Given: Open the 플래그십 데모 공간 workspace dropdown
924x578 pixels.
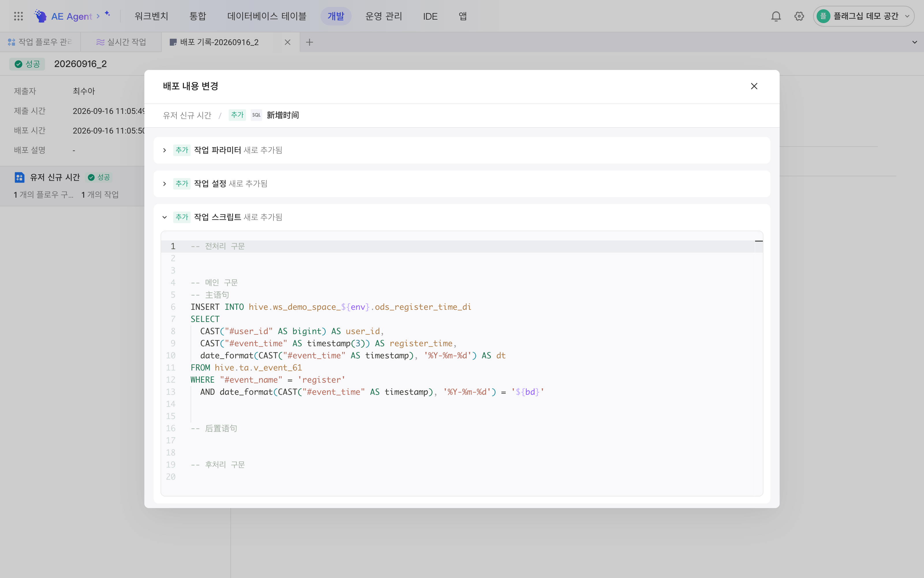Looking at the screenshot, I should point(864,16).
